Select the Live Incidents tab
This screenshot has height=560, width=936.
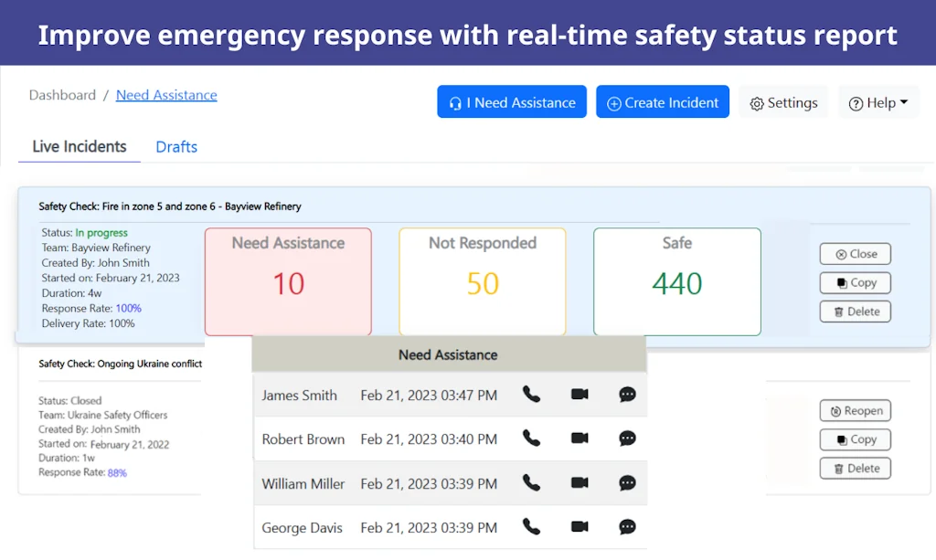[79, 147]
